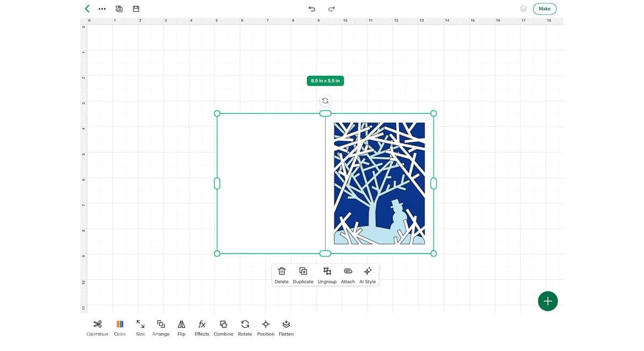The height and width of the screenshot is (351, 644).
Task: Duplicate the selected design
Action: click(x=303, y=275)
